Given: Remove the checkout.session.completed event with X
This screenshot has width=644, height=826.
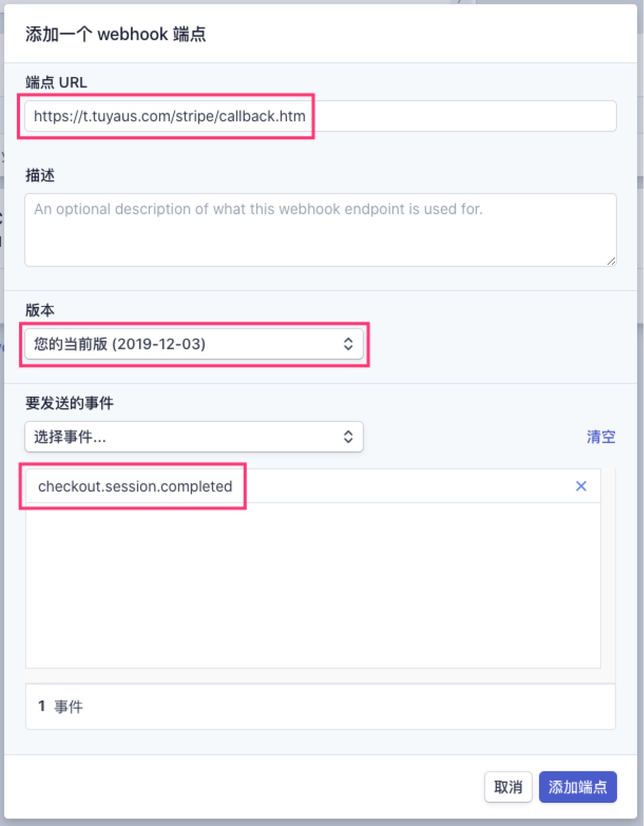Looking at the screenshot, I should (581, 486).
